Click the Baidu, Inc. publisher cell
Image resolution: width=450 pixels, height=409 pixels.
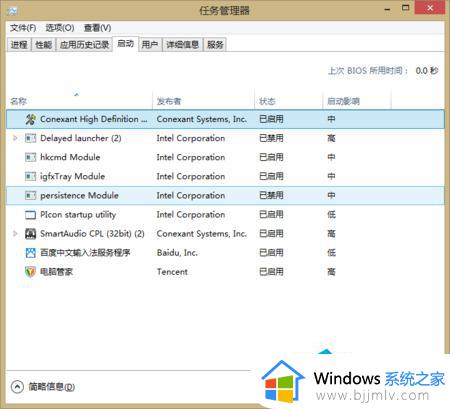[177, 253]
